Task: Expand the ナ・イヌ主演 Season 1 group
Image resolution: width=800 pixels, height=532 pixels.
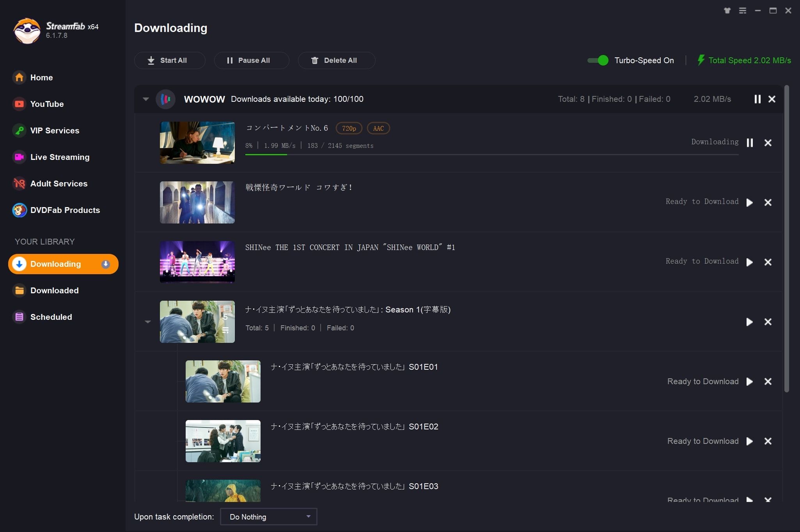Action: point(147,322)
